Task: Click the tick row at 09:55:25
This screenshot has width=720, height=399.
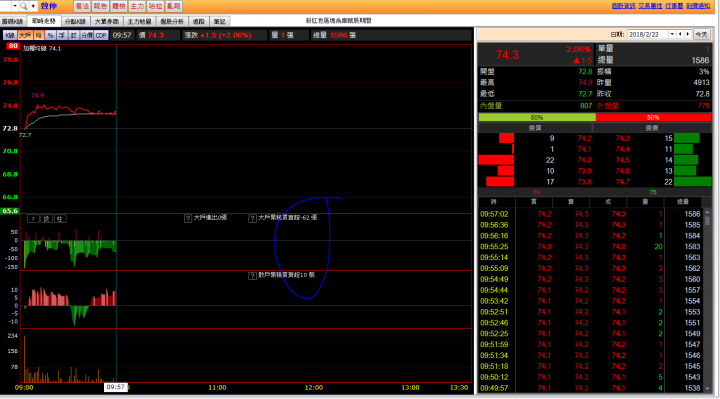Action: click(591, 247)
